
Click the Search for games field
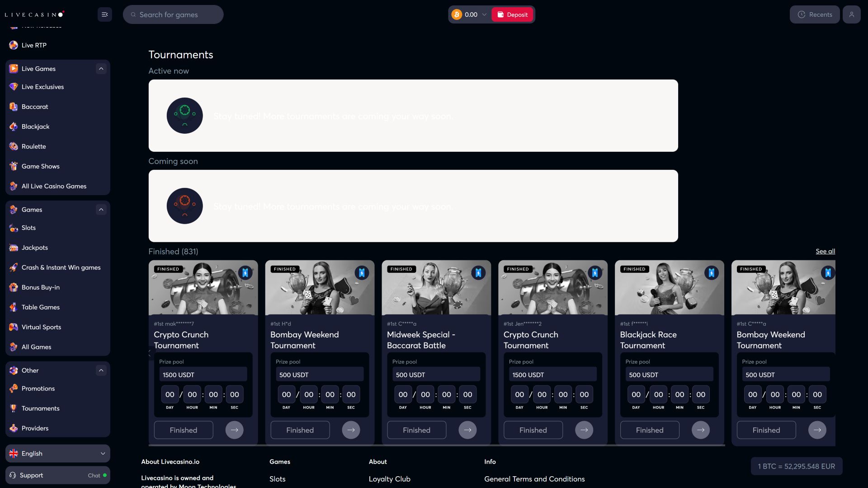coord(173,14)
